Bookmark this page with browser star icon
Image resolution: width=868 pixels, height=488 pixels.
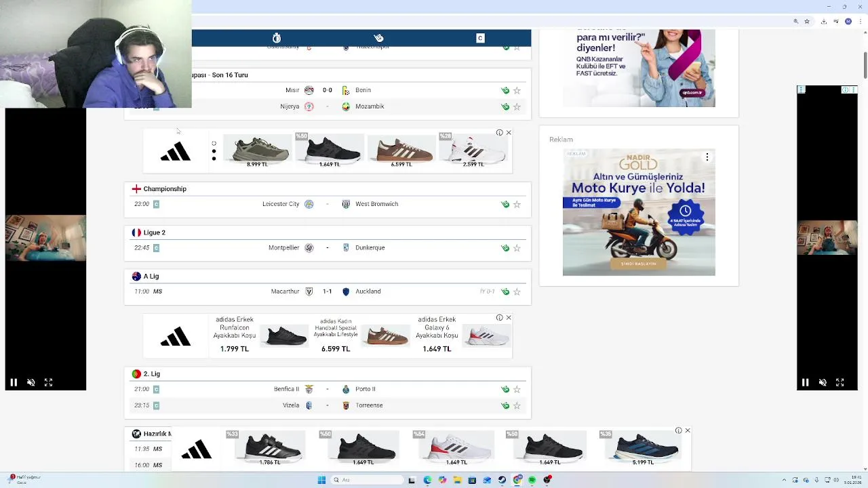[x=806, y=21]
